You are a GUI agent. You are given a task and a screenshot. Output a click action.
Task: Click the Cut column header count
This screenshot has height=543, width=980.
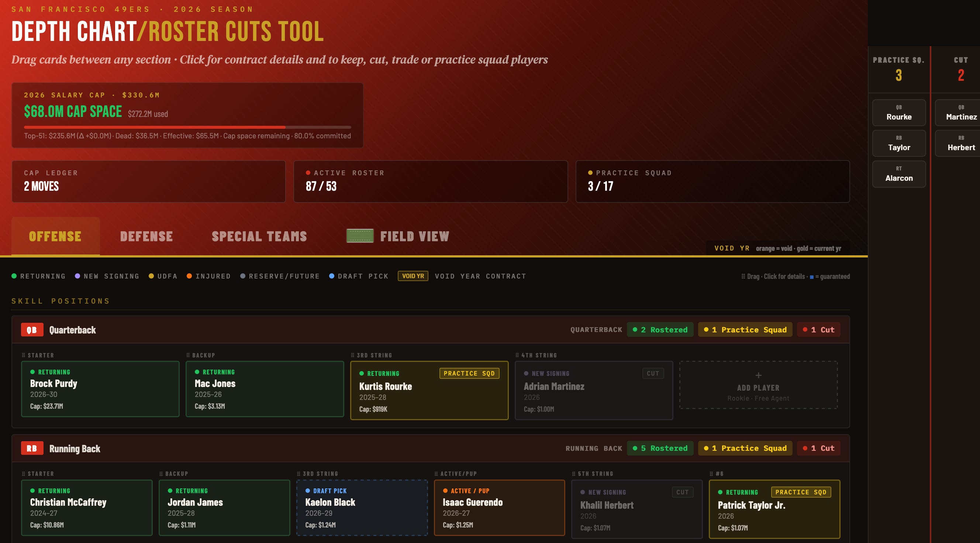961,75
